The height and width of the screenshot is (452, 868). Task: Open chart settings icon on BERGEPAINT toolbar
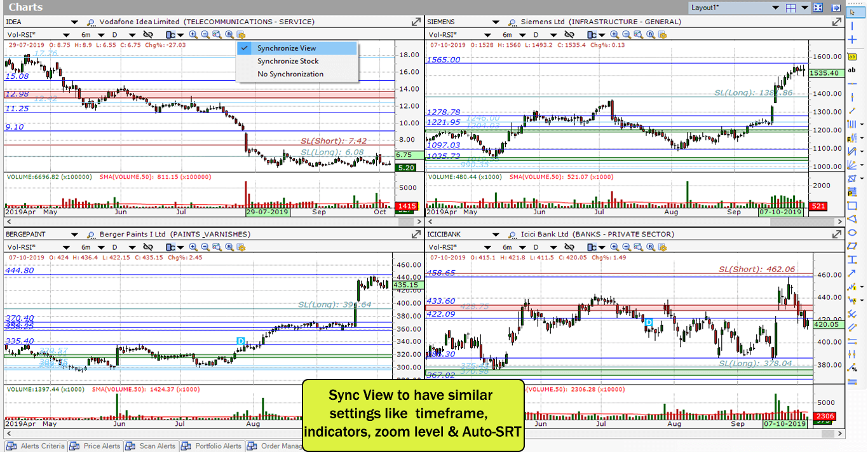point(240,248)
